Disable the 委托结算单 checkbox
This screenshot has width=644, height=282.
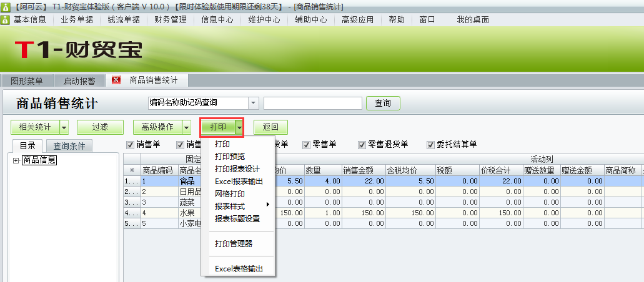[x=430, y=145]
